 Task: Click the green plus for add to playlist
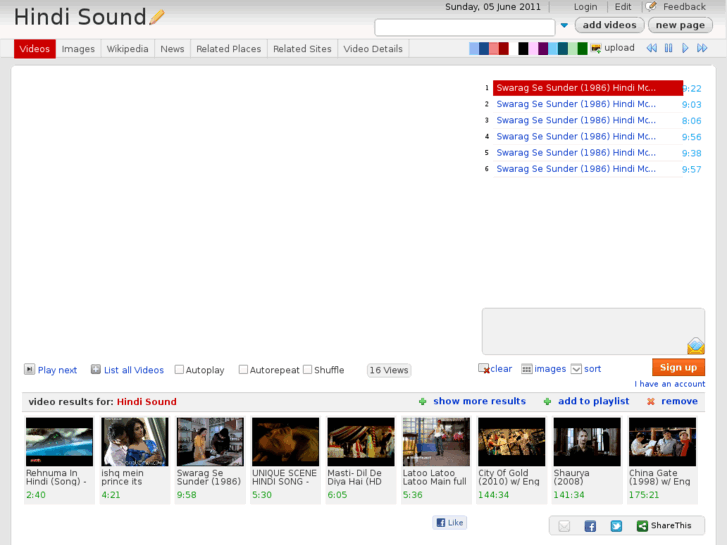click(547, 402)
